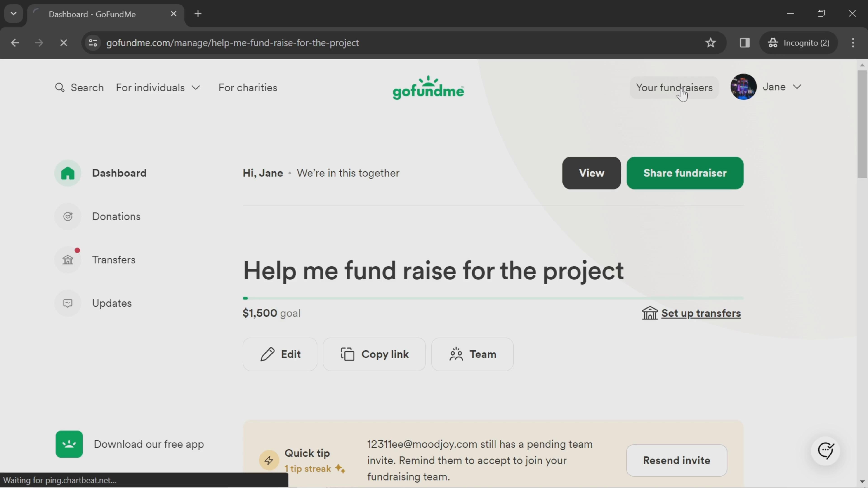Click the Donations target icon
Viewport: 868px width, 488px height.
click(68, 216)
